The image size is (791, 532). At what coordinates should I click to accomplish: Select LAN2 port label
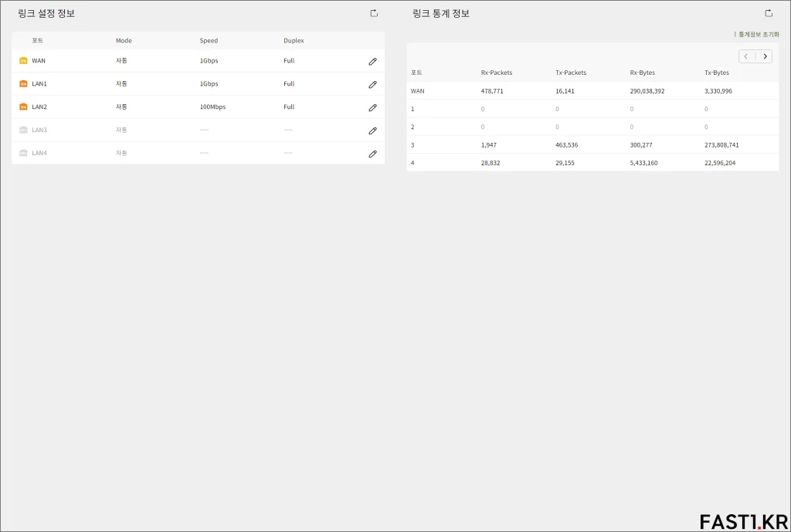pyautogui.click(x=39, y=107)
